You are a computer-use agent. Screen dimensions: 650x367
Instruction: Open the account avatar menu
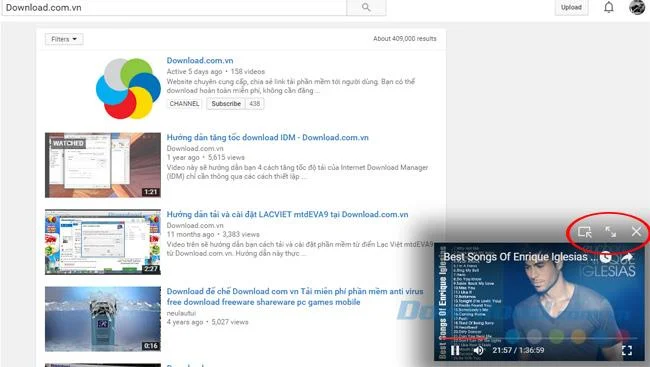[637, 7]
